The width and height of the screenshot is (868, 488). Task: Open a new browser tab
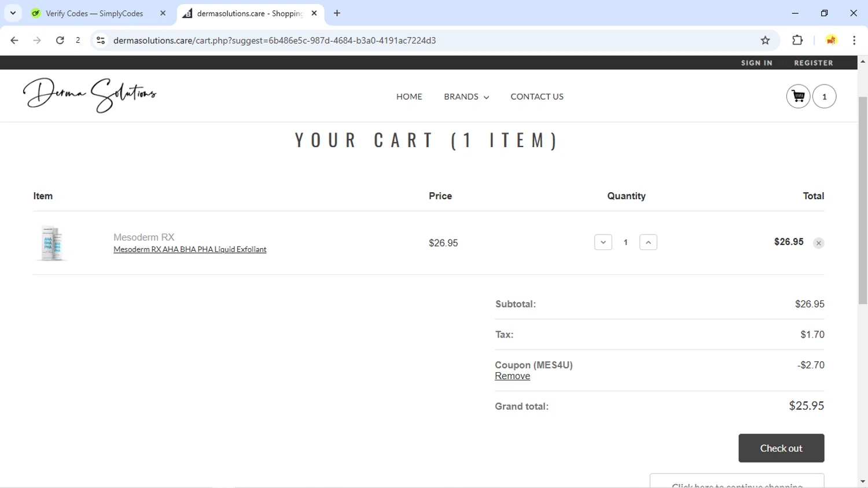coord(337,13)
